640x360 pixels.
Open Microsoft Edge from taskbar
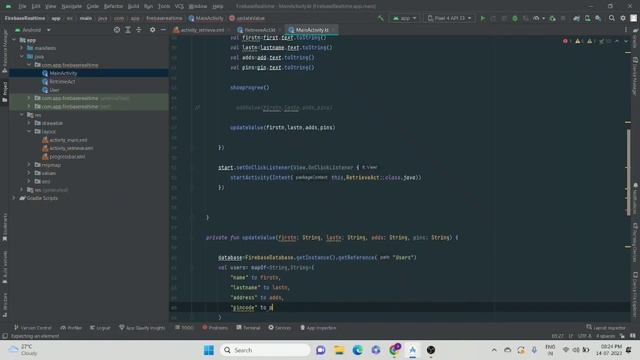coord(358,350)
